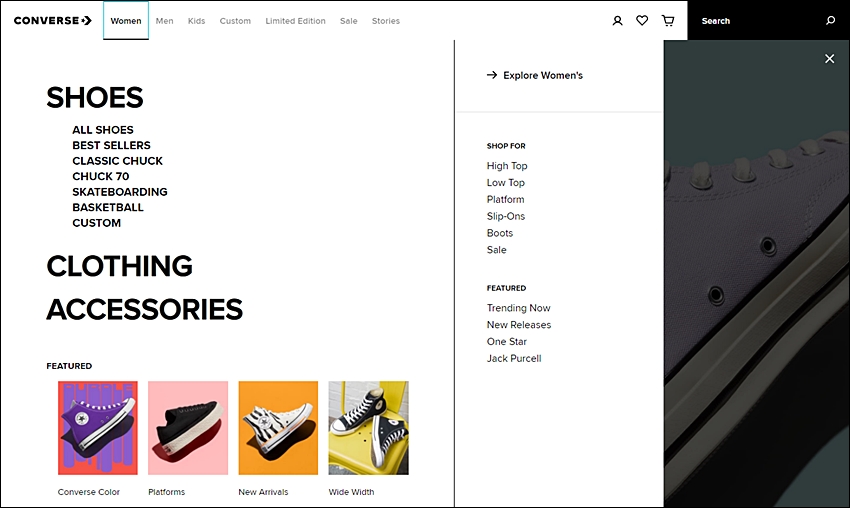Image resolution: width=850 pixels, height=508 pixels.
Task: Shop for High Top
Action: (507, 166)
